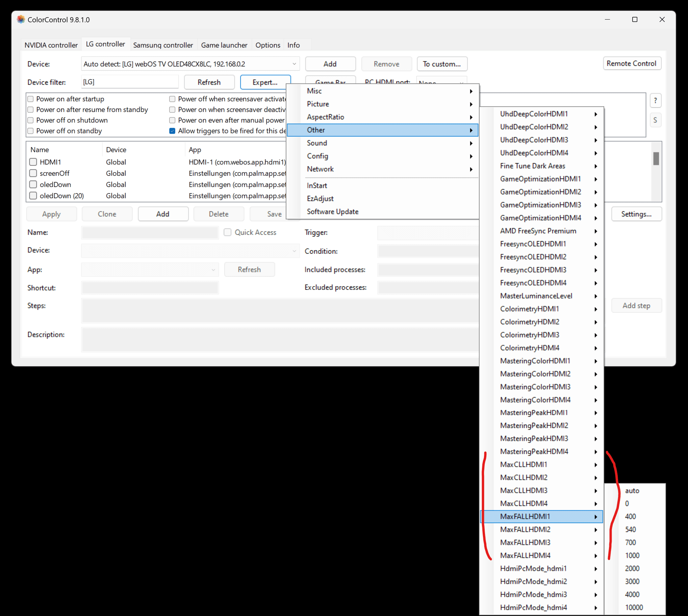Open the help question mark button

(x=655, y=101)
